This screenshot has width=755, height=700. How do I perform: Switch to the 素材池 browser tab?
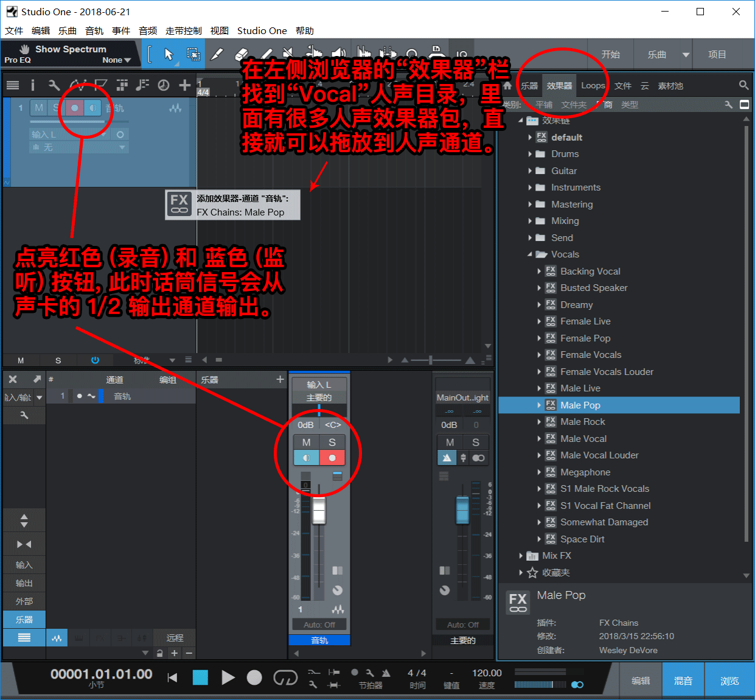[670, 86]
